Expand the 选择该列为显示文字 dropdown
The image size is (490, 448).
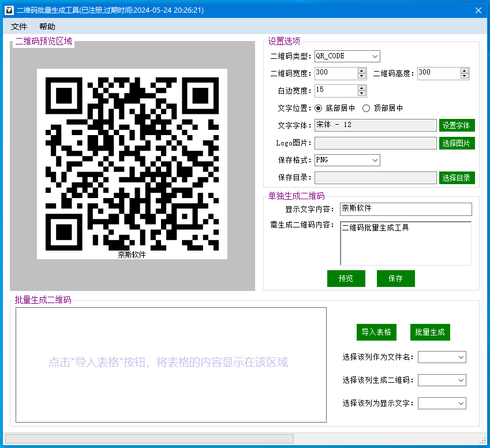pyautogui.click(x=461, y=404)
